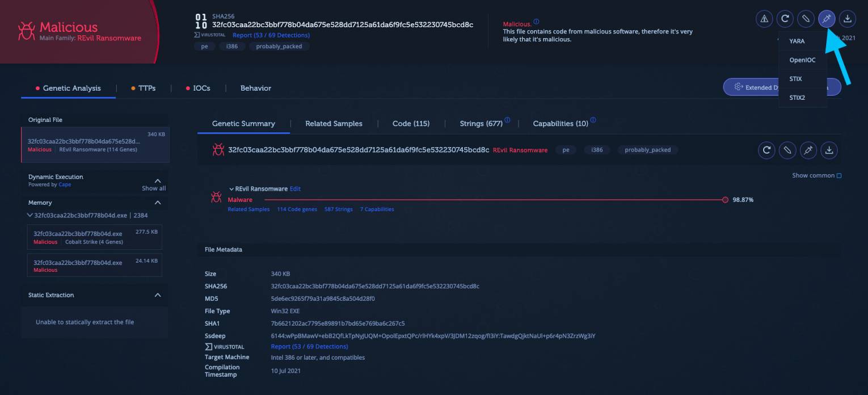
Task: Click the syringe icon in the sample row
Action: pos(808,150)
